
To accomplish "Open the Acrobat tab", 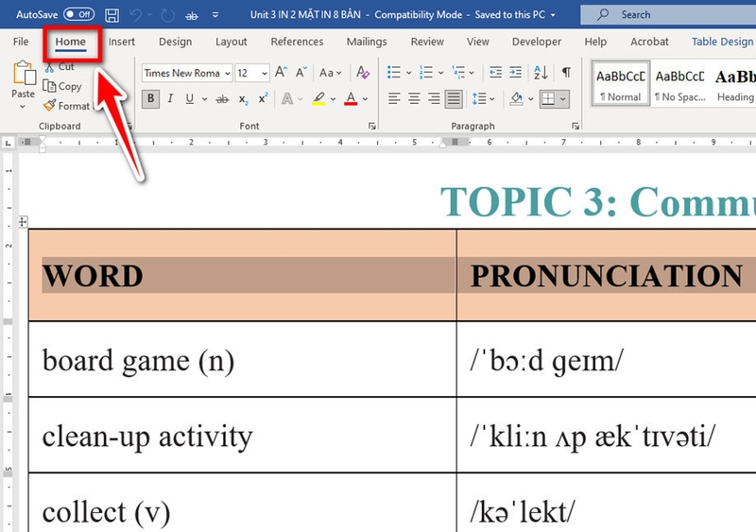I will click(649, 42).
